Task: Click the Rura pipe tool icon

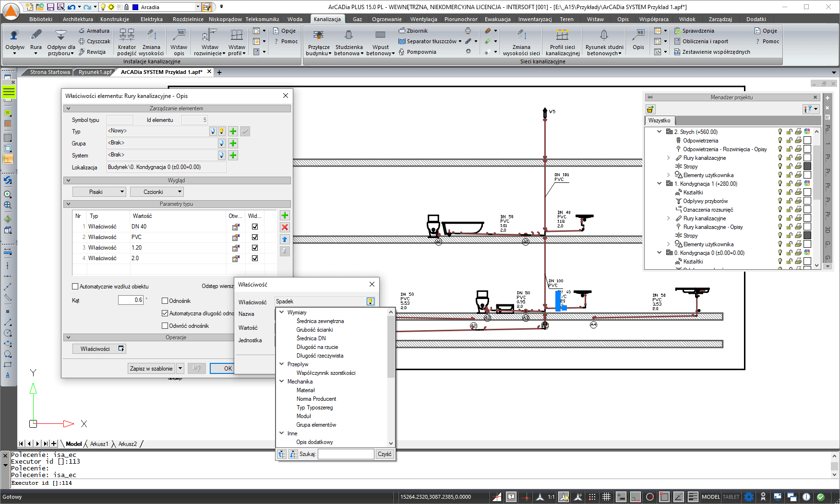Action: coord(36,36)
